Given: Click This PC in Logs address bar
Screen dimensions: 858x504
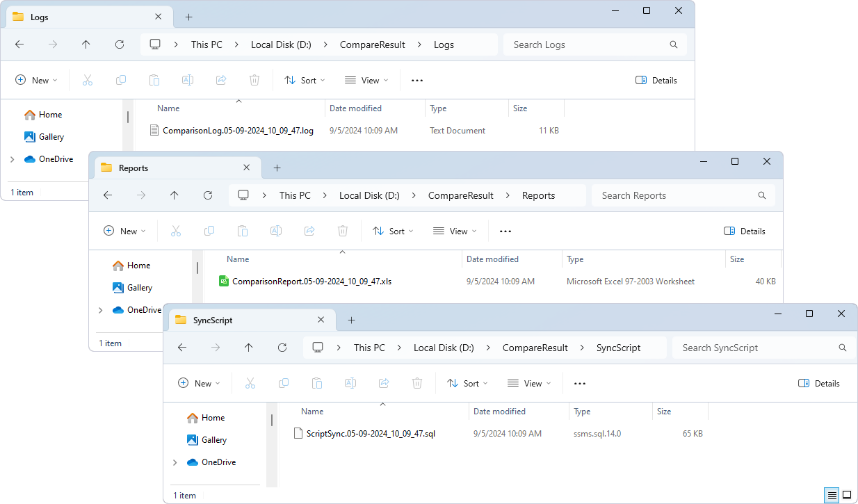Looking at the screenshot, I should coord(207,44).
